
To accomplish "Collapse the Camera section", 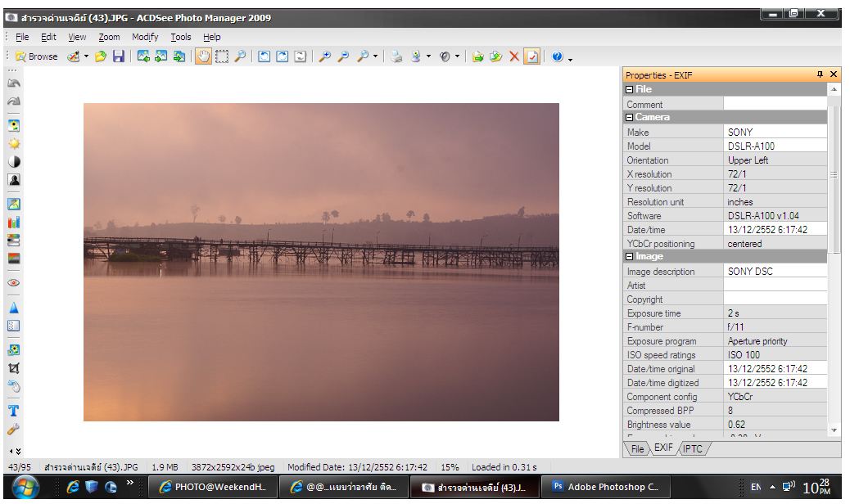I will [630, 117].
